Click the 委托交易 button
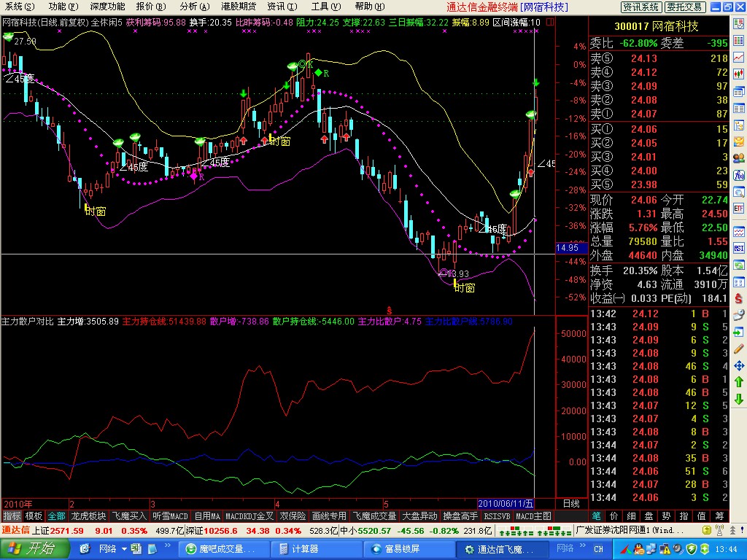The width and height of the screenshot is (747, 560). click(686, 7)
